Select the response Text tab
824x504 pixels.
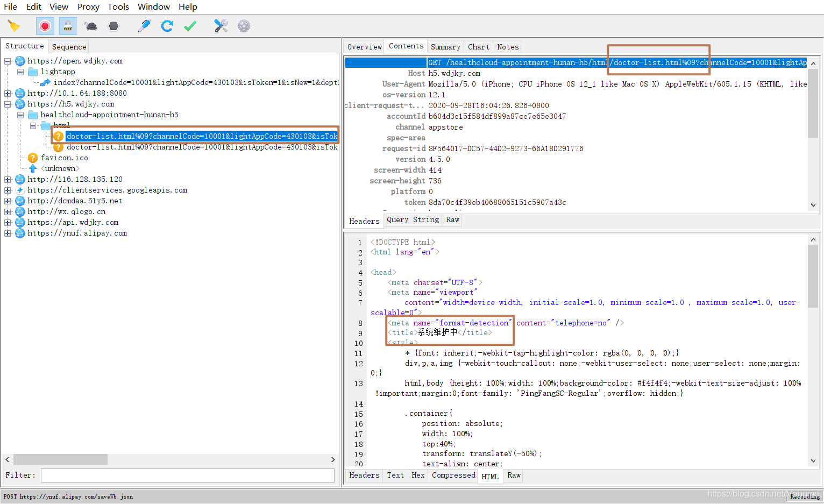[x=395, y=475]
